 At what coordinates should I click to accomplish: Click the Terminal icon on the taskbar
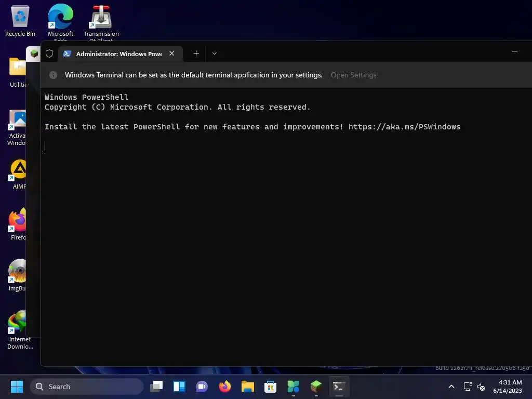[339, 387]
